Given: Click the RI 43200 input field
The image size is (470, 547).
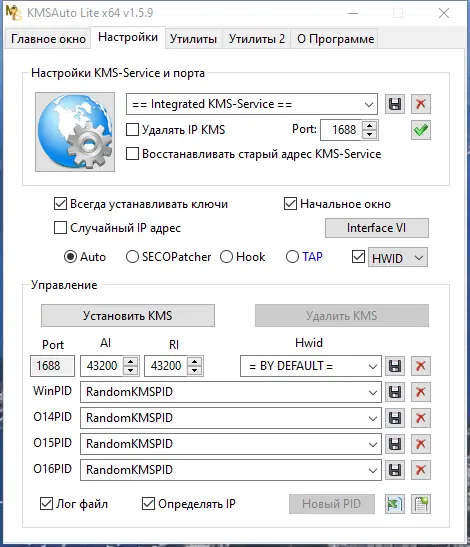Looking at the screenshot, I should pyautogui.click(x=166, y=366).
